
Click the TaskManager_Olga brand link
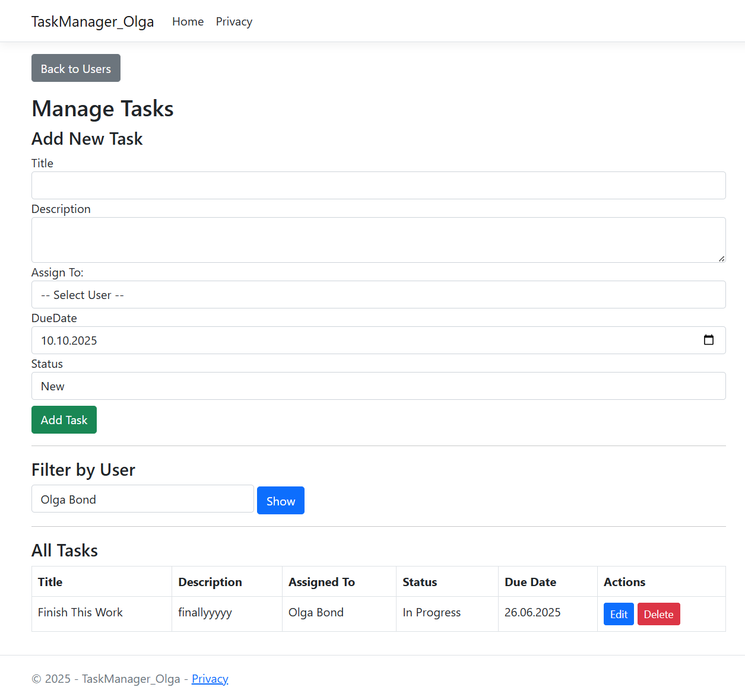93,22
